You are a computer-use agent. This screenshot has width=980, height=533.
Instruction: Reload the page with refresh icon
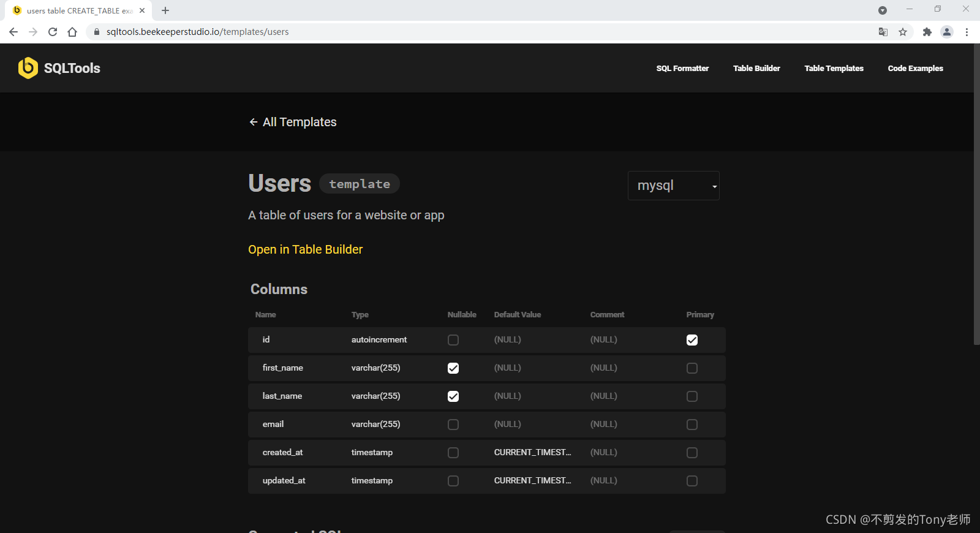53,32
